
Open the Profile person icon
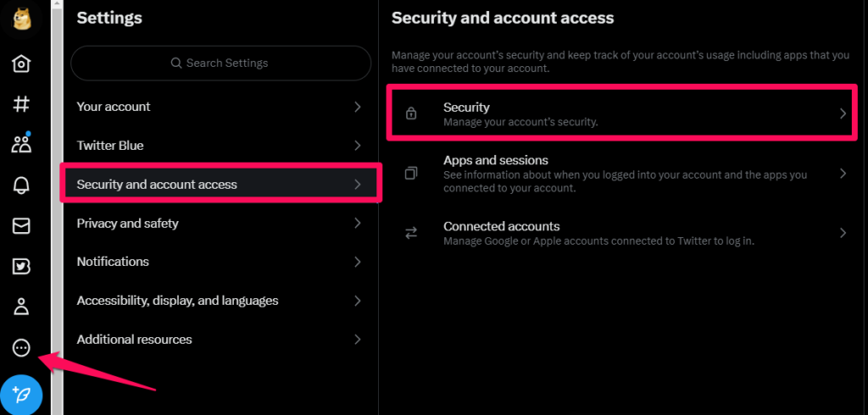(21, 307)
